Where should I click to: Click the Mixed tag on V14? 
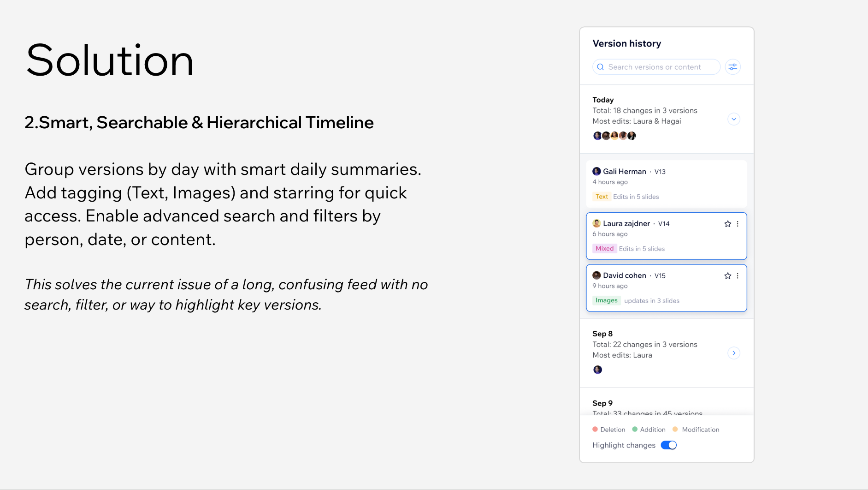604,249
